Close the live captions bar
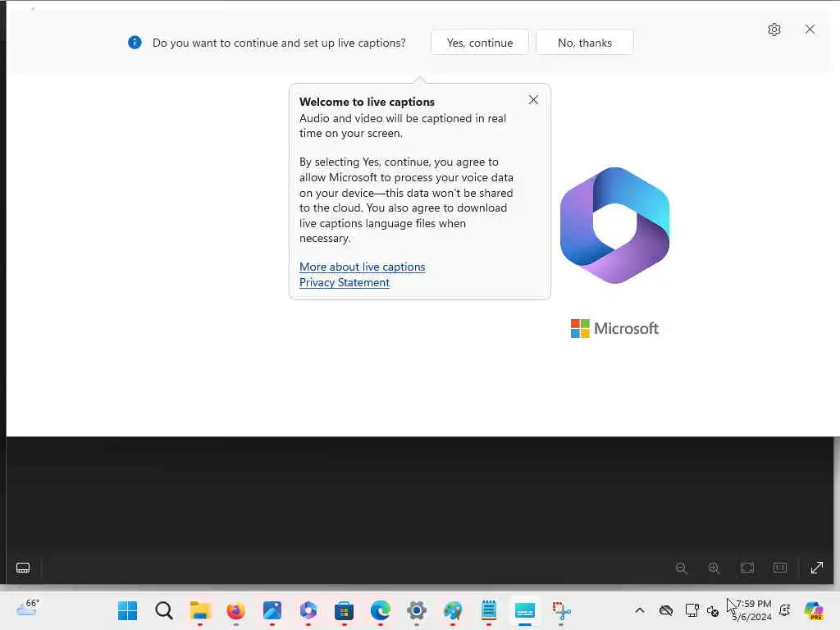The width and height of the screenshot is (840, 630). coord(810,29)
